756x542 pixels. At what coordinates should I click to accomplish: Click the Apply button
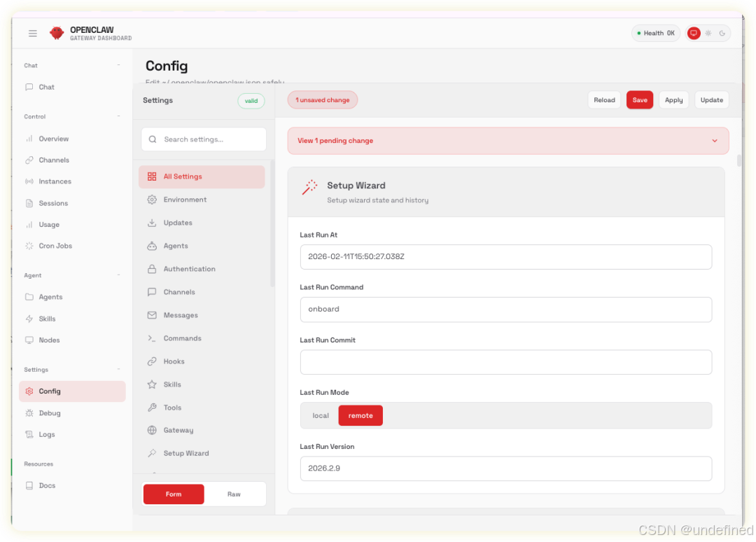[673, 100]
